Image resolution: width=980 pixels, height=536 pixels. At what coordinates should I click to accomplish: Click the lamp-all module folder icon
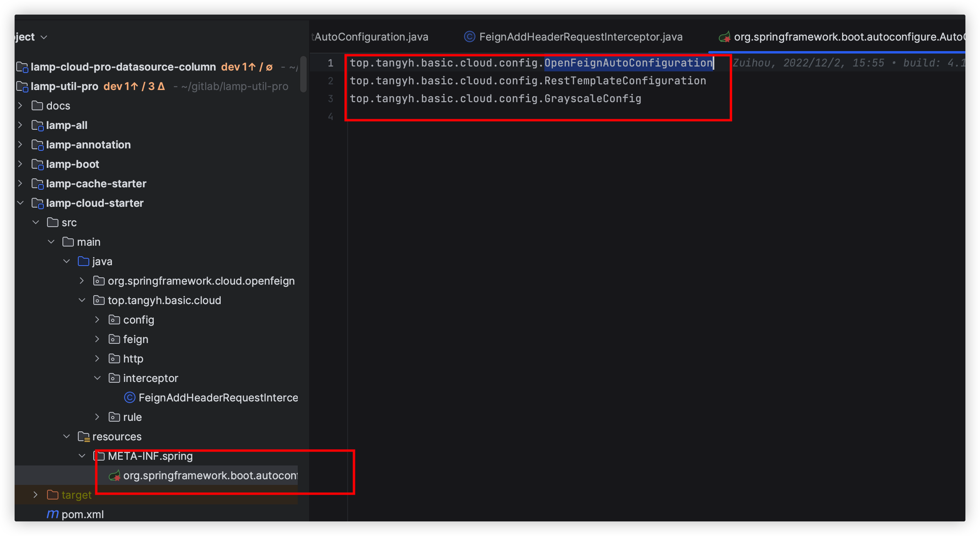37,125
